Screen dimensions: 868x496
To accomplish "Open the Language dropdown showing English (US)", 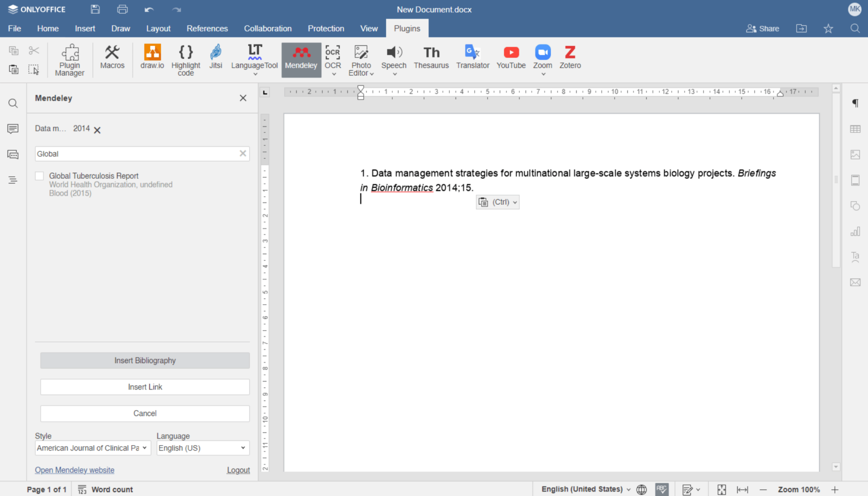I will 202,448.
